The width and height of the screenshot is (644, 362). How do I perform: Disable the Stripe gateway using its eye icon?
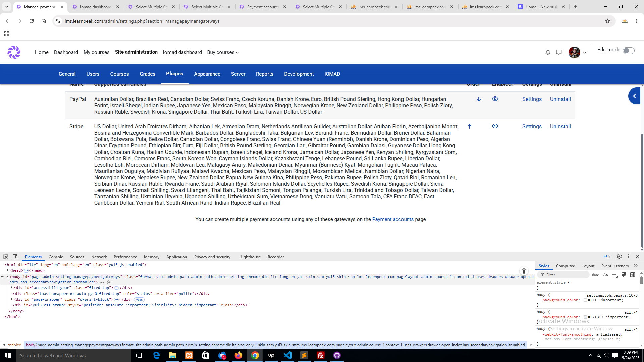(x=495, y=126)
